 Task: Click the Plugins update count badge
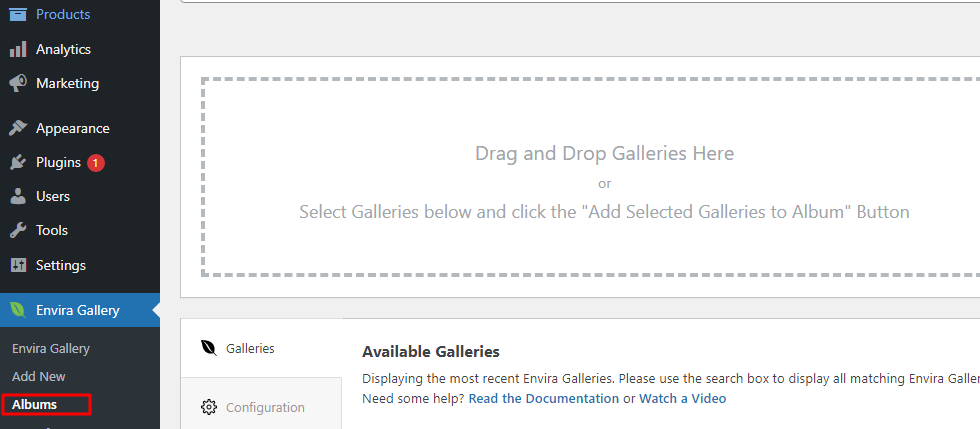click(x=96, y=162)
